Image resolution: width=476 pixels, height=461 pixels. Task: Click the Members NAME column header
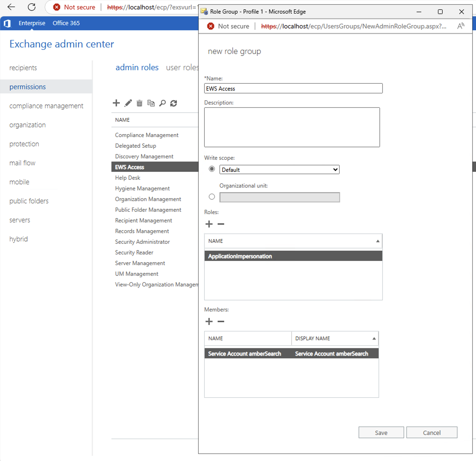click(248, 338)
